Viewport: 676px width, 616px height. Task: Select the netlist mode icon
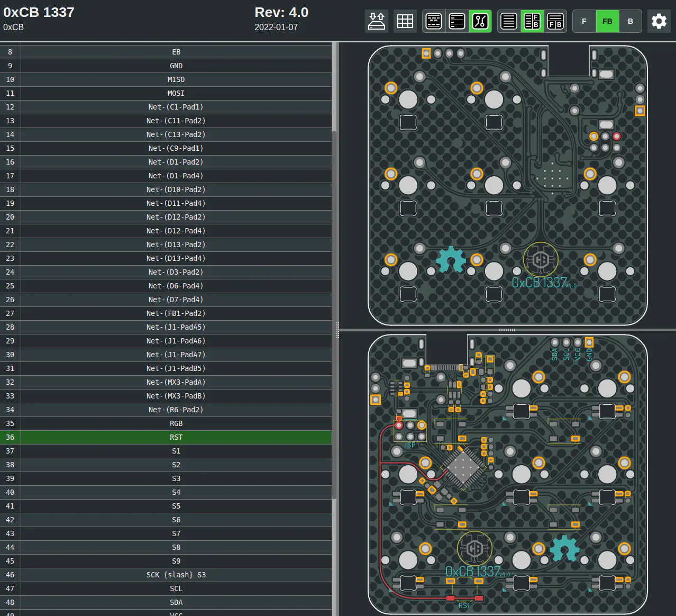point(480,21)
